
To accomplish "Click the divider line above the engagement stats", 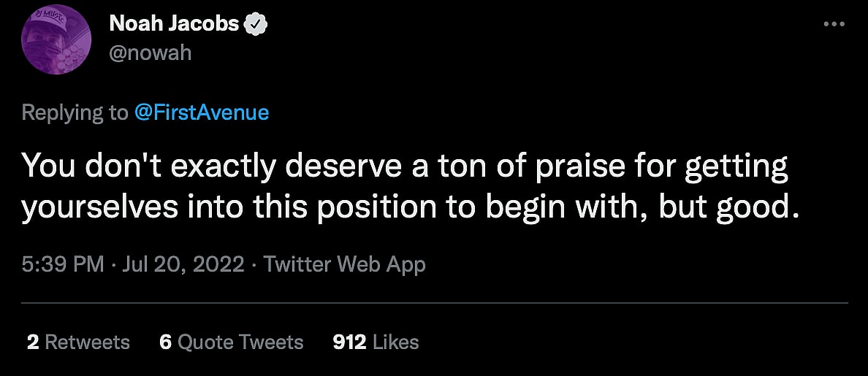I will (x=434, y=302).
